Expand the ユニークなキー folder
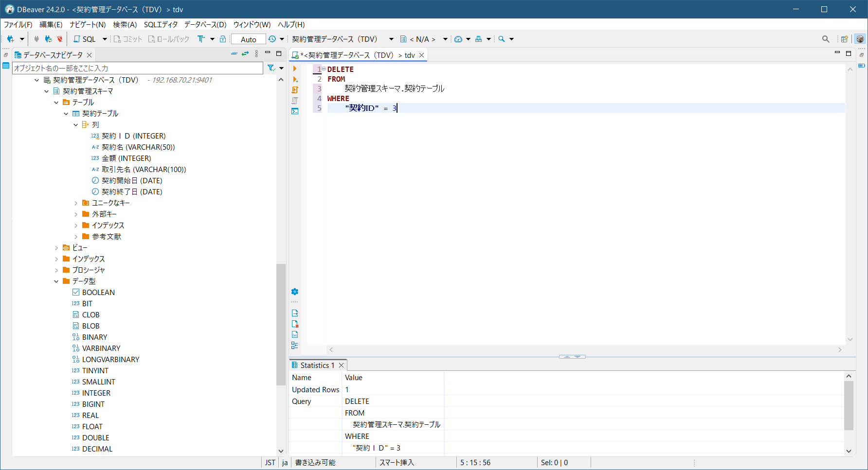Image resolution: width=868 pixels, height=470 pixels. click(76, 203)
